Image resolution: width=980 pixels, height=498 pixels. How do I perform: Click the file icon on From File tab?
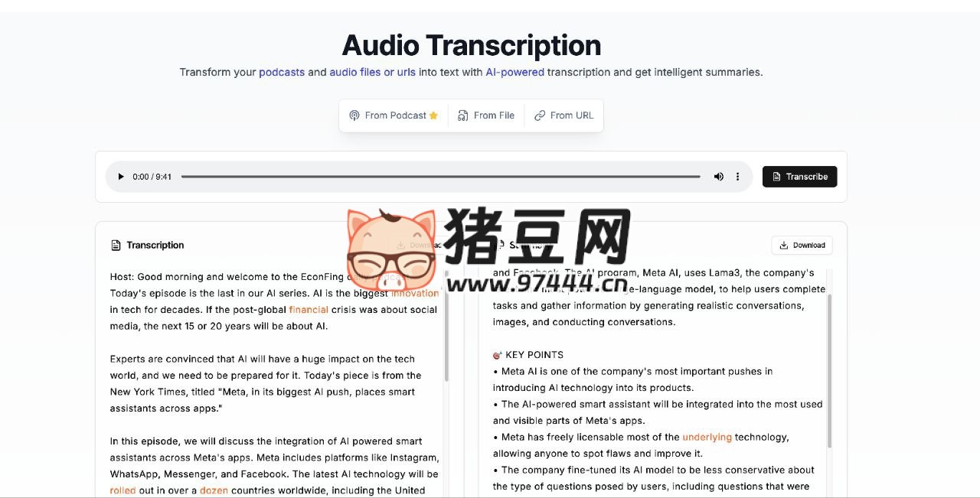point(462,115)
